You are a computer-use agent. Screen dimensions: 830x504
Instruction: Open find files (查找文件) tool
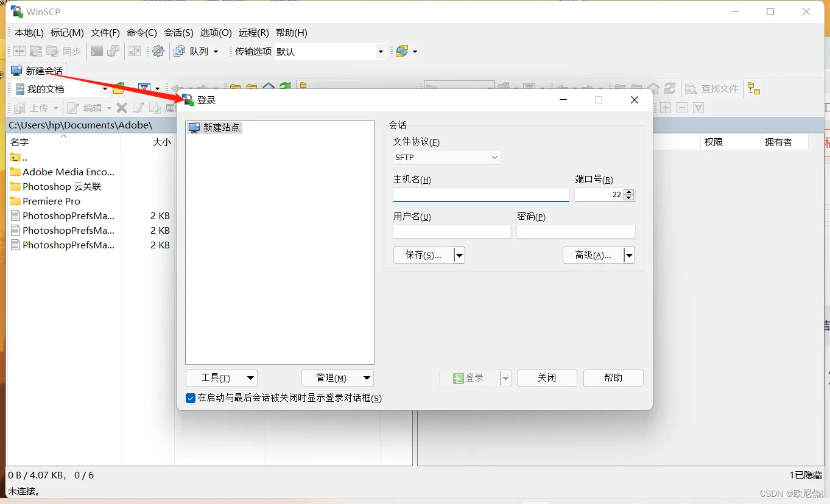click(711, 88)
